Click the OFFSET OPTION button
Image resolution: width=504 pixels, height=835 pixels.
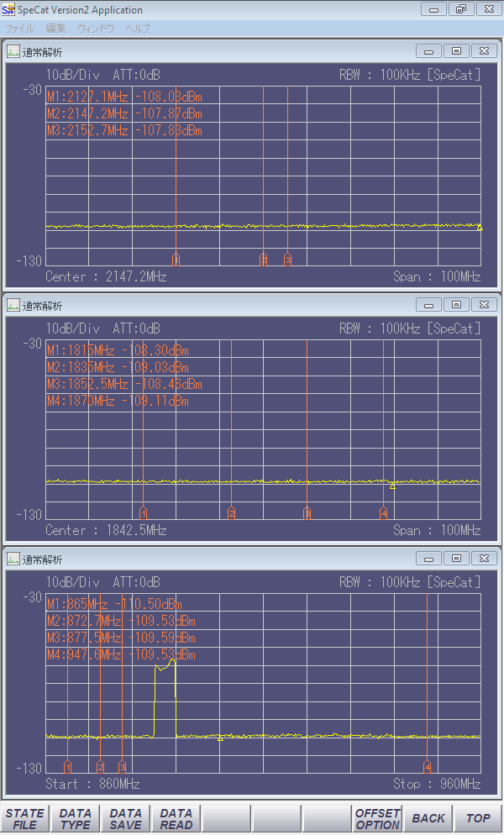tap(378, 819)
